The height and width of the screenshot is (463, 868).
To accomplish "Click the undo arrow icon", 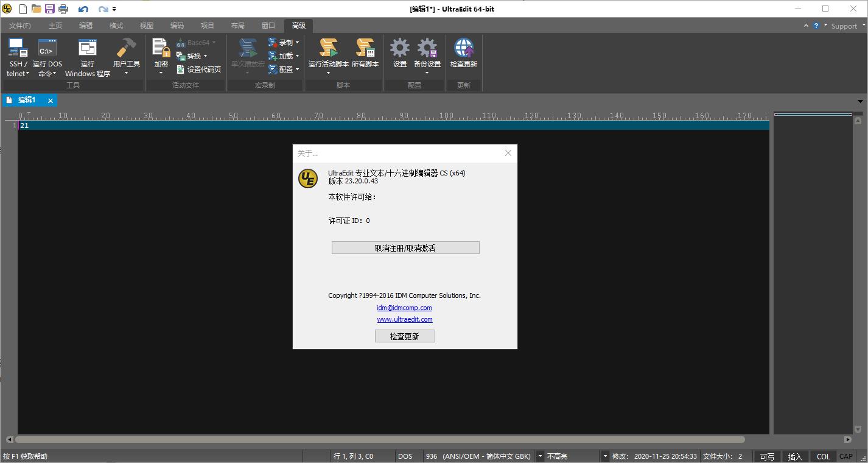I will pyautogui.click(x=84, y=9).
